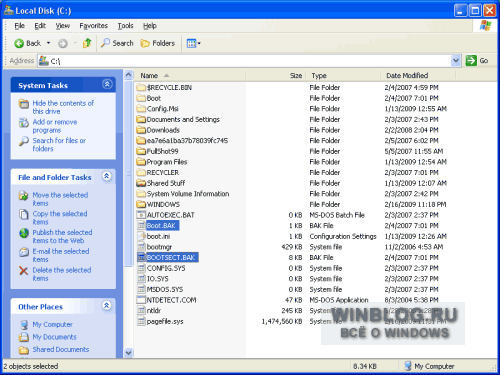Viewport: 500px width, 375px height.
Task: Click Add or remove programs link
Action: (55, 126)
